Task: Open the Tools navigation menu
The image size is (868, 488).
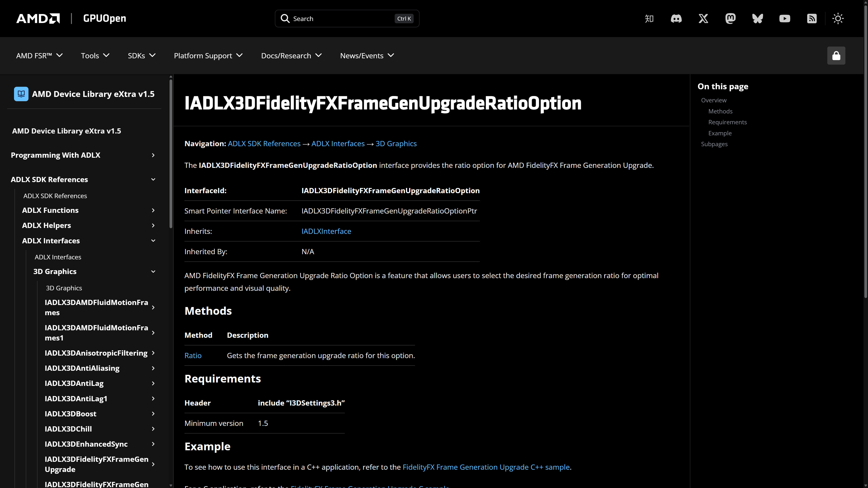Action: [95, 56]
